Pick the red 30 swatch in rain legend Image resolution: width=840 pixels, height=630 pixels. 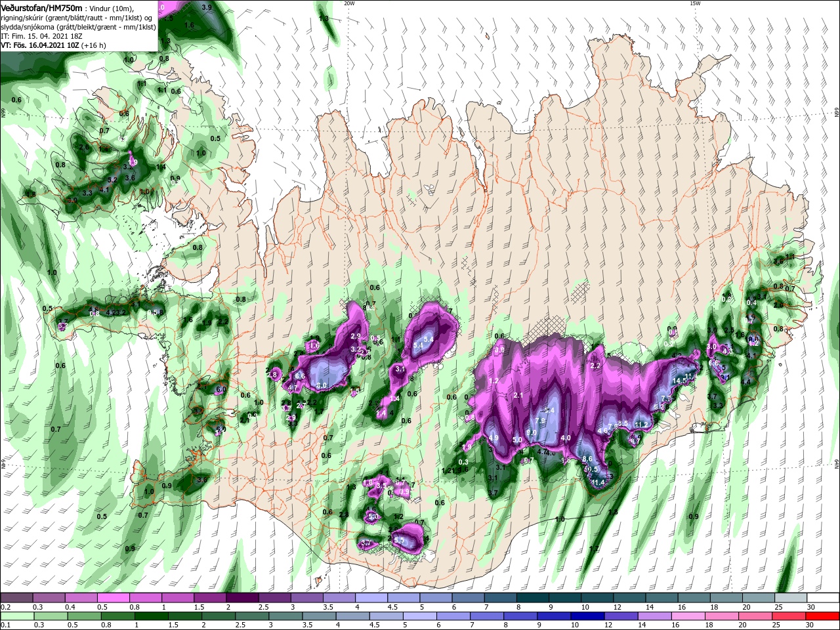click(x=823, y=616)
